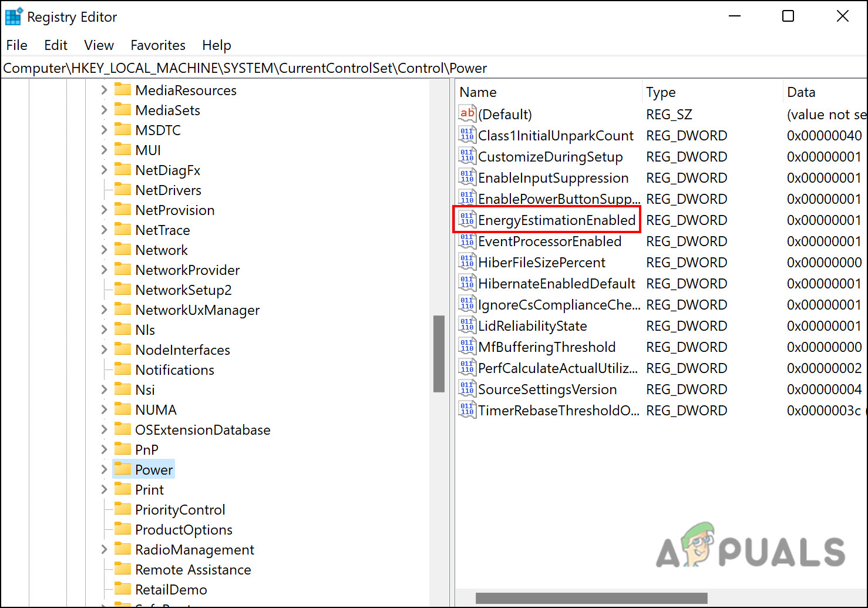Open the File menu
The image size is (868, 608).
point(17,45)
